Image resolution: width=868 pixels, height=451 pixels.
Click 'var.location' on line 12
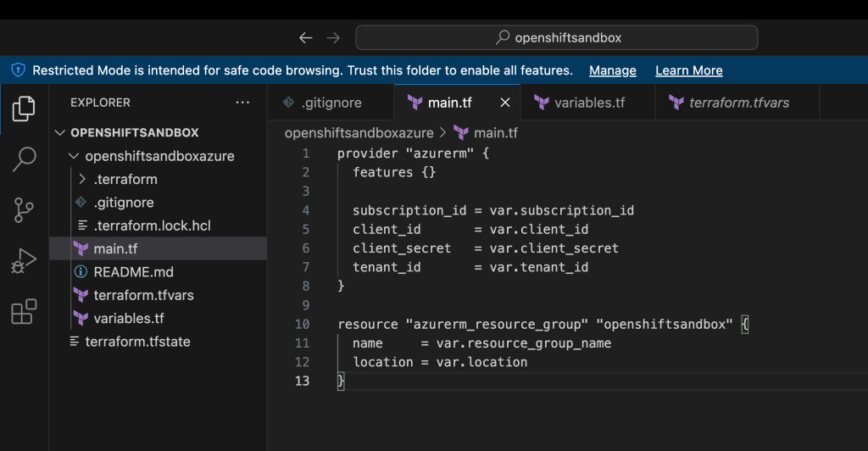click(481, 363)
